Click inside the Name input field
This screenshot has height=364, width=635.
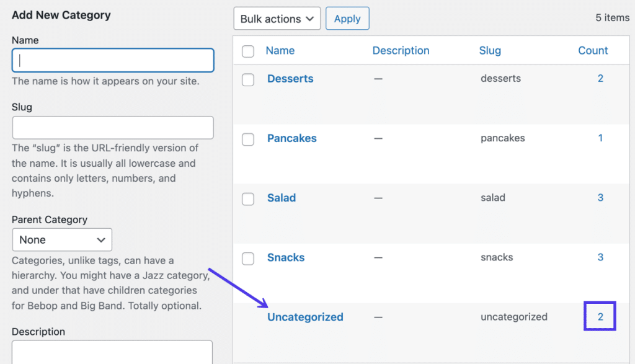tap(112, 60)
